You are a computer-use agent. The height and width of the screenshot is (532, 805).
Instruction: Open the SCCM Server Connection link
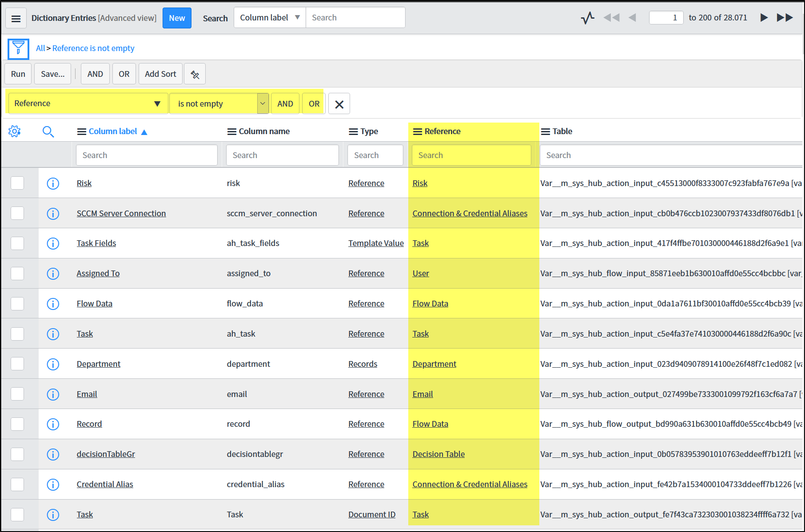121,214
